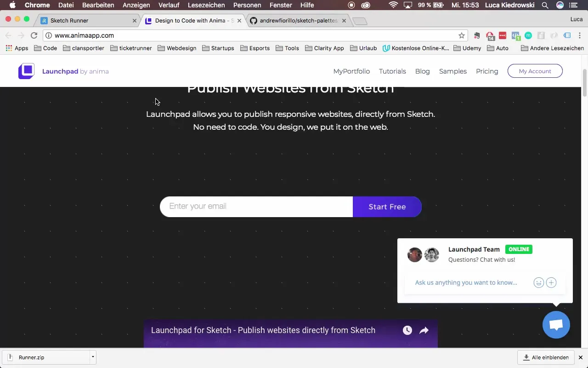This screenshot has width=588, height=368.
Task: Click the blue chat bubble launcher
Action: [556, 325]
